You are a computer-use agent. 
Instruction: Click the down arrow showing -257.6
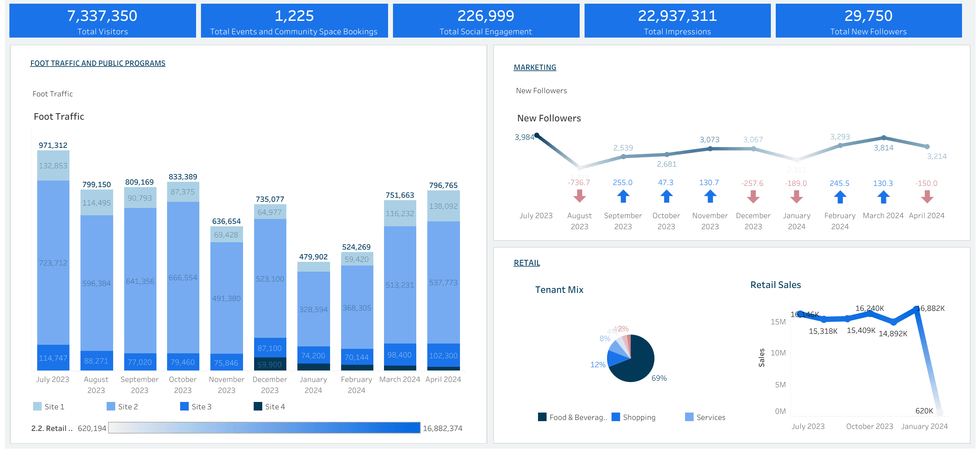753,197
